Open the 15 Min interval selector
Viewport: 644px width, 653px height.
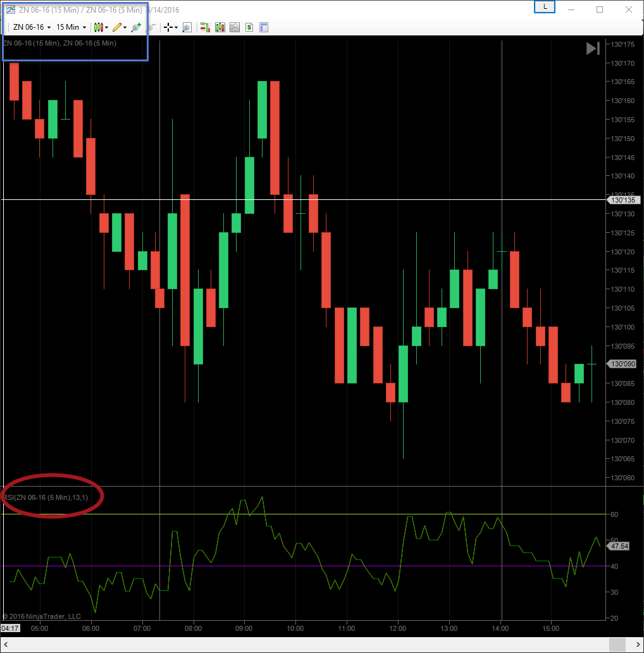pyautogui.click(x=71, y=27)
